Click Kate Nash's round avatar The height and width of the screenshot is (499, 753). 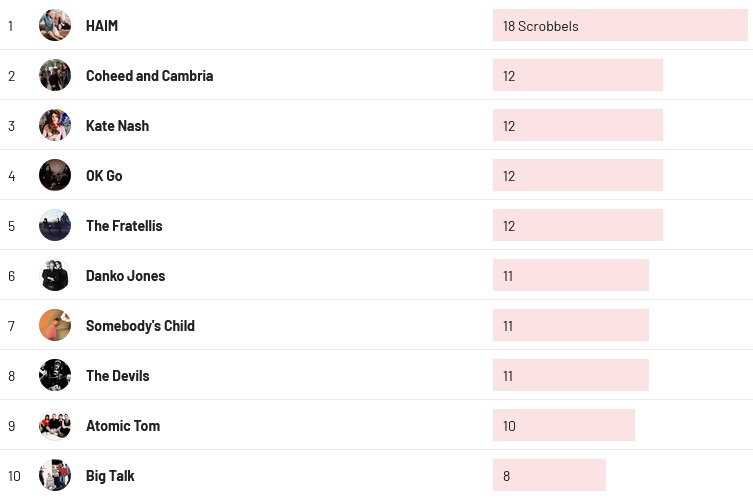(x=55, y=125)
